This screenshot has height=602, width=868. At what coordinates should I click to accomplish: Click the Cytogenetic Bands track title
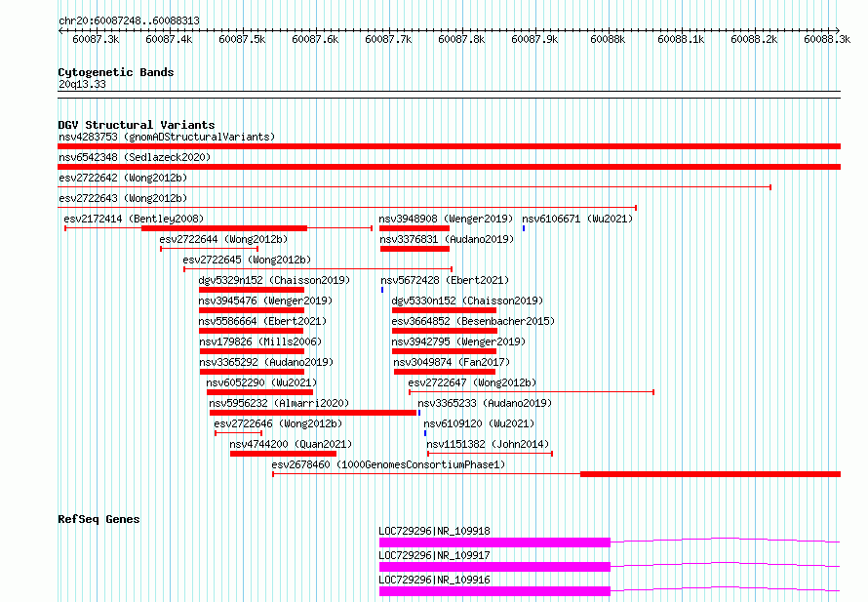pyautogui.click(x=116, y=72)
